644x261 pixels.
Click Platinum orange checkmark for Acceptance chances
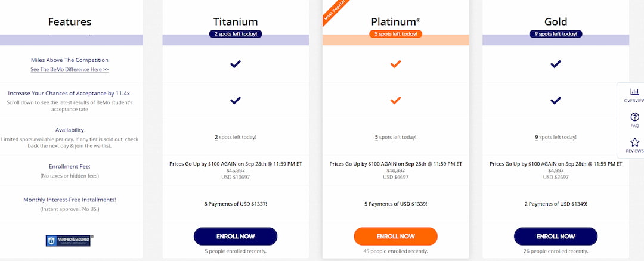[395, 100]
